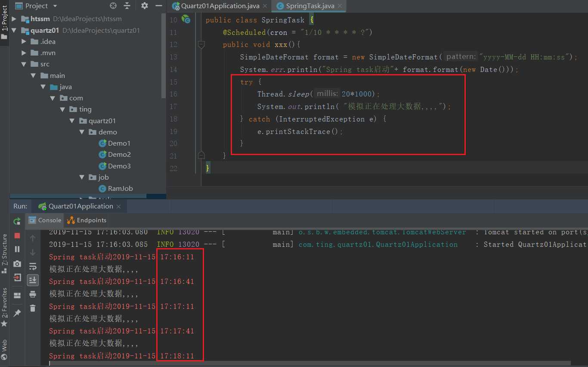Clear the console with the trash icon
The width and height of the screenshot is (588, 367).
(33, 308)
